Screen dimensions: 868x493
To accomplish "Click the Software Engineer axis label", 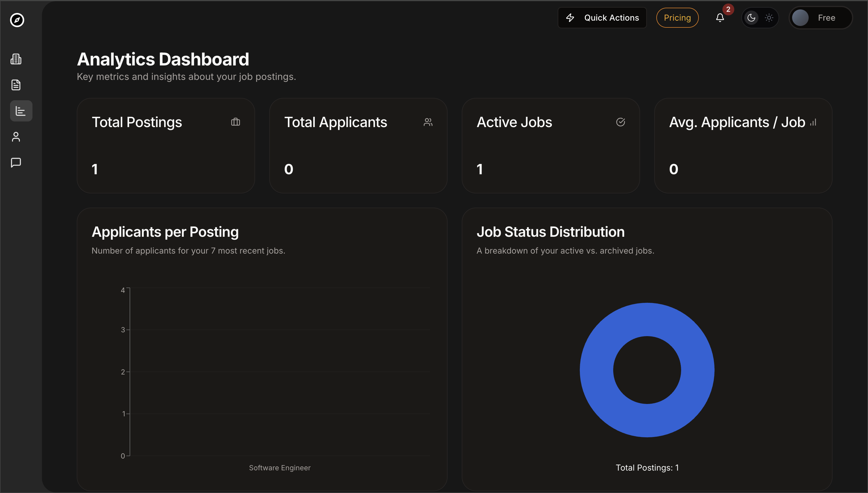I will pyautogui.click(x=280, y=468).
